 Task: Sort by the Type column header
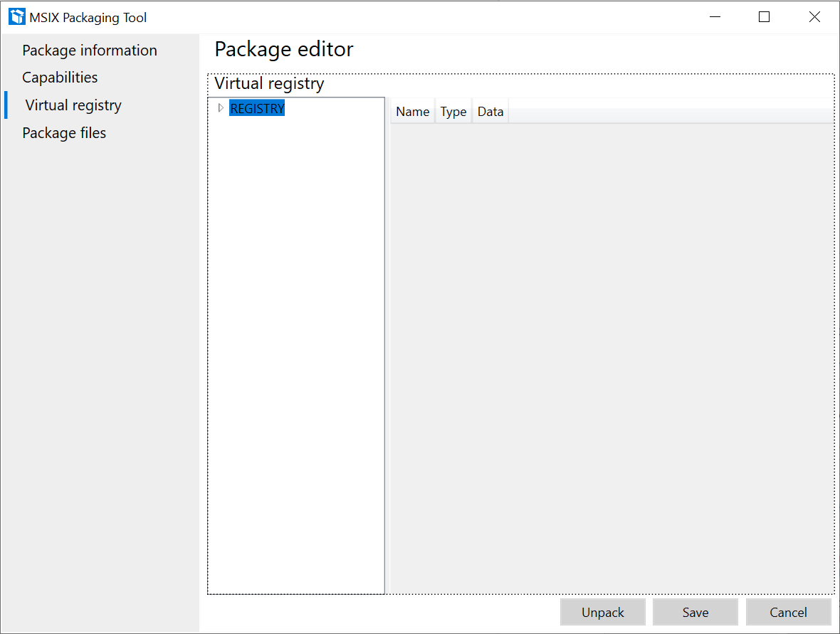453,112
